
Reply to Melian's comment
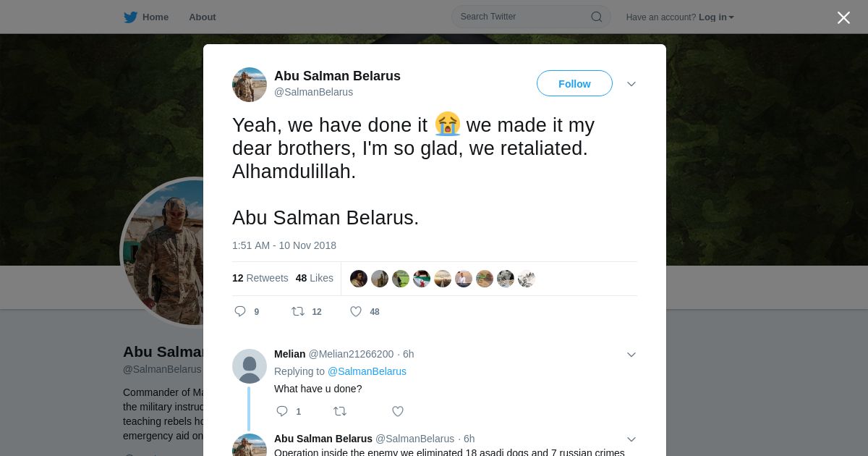tap(282, 411)
